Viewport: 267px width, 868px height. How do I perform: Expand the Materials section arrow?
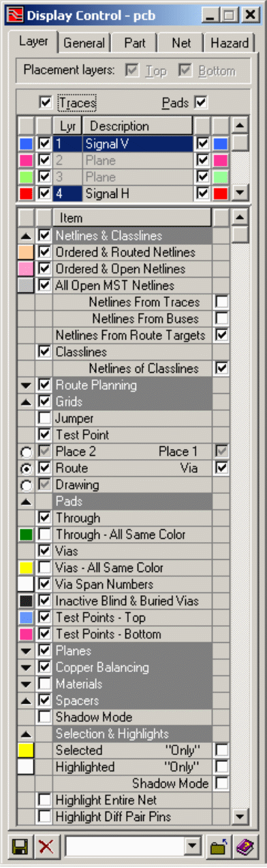click(x=26, y=684)
